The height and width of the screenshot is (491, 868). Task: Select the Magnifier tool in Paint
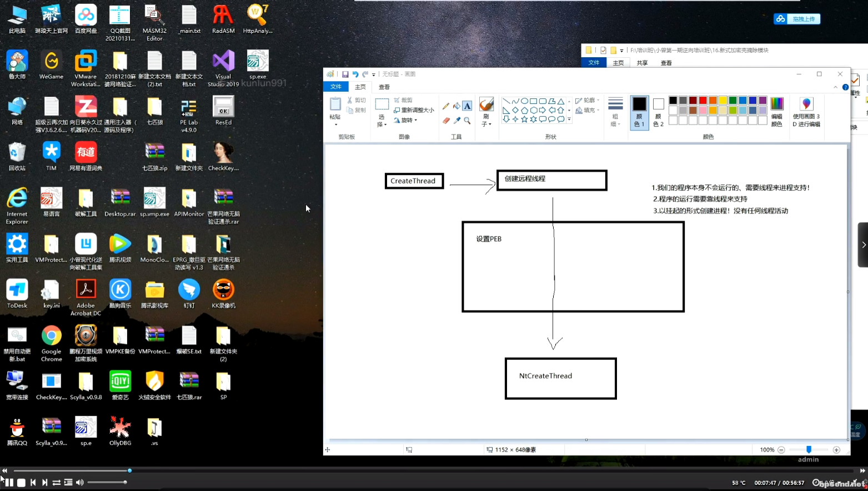tap(467, 120)
